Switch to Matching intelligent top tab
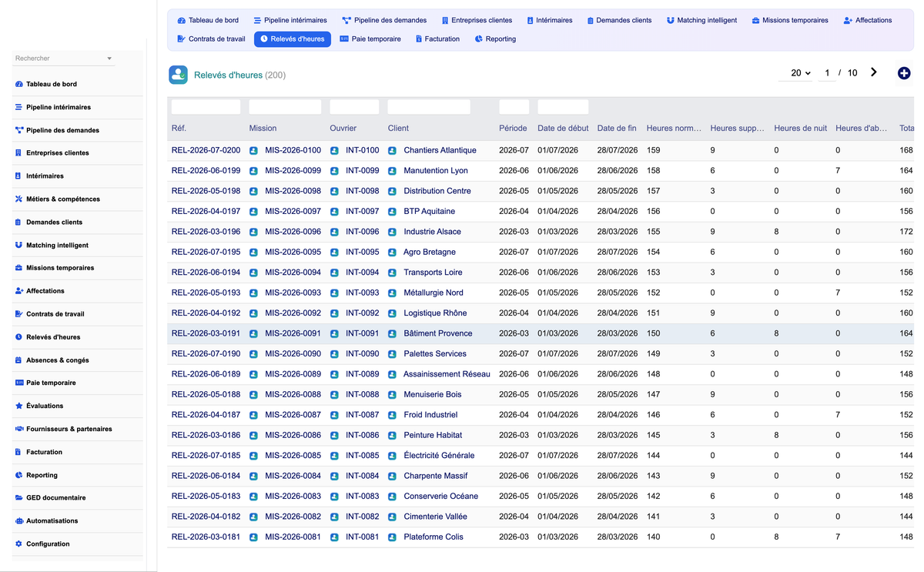The width and height of the screenshot is (924, 572). tap(701, 20)
